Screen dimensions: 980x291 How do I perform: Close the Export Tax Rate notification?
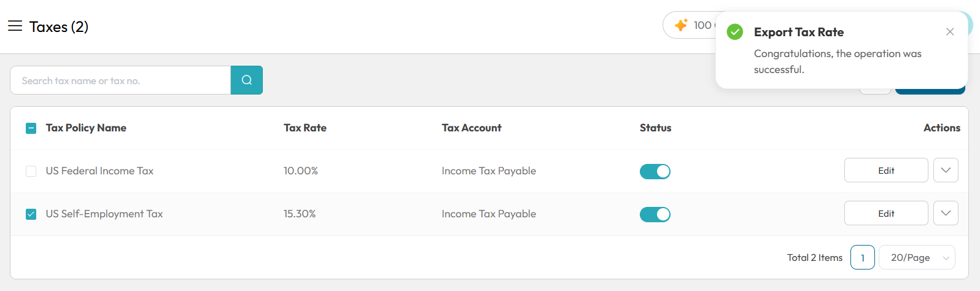950,32
